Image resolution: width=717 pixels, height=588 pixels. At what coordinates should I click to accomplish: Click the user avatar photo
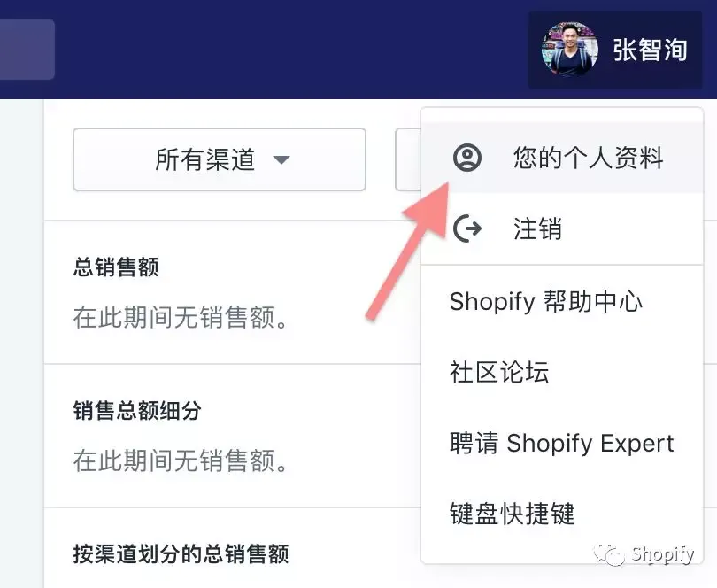click(x=569, y=50)
